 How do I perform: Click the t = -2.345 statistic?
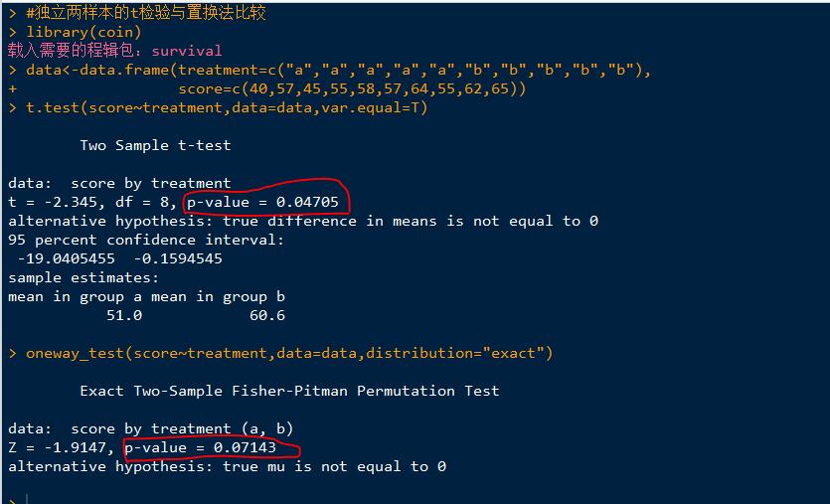pyautogui.click(x=53, y=202)
